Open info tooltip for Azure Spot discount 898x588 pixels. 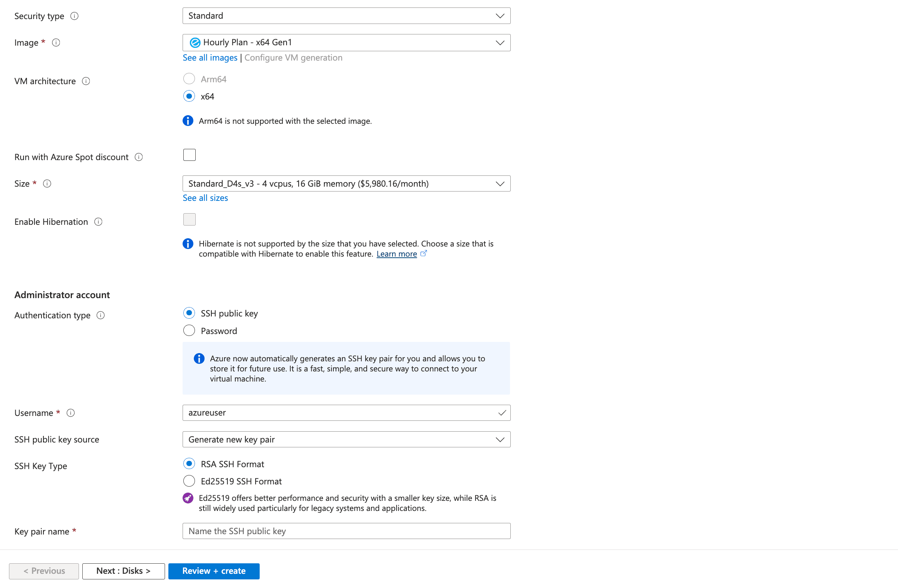click(139, 157)
